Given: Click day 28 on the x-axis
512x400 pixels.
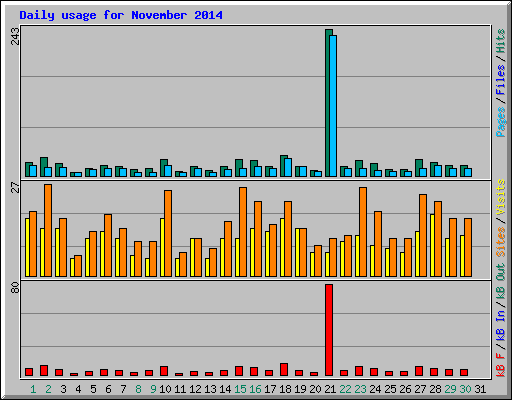Looking at the screenshot, I should pos(435,389).
